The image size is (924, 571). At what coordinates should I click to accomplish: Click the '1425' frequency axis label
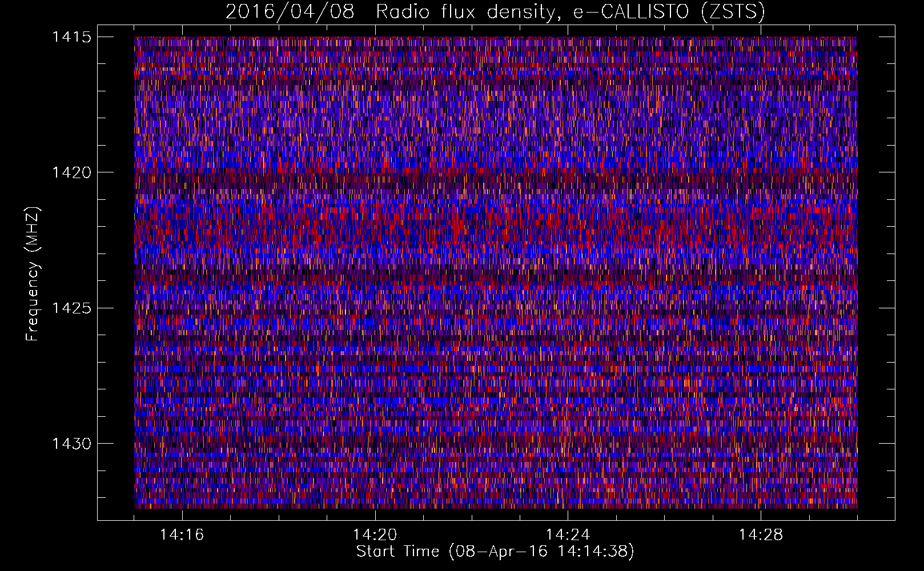pyautogui.click(x=71, y=308)
